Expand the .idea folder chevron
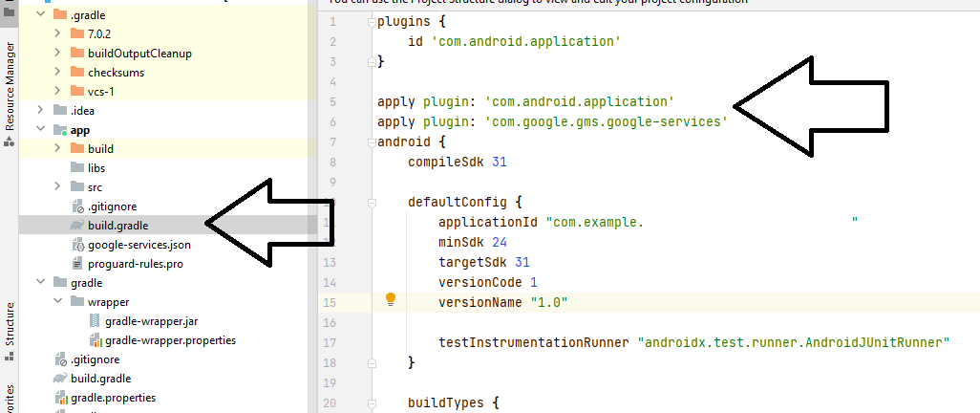 [x=41, y=111]
